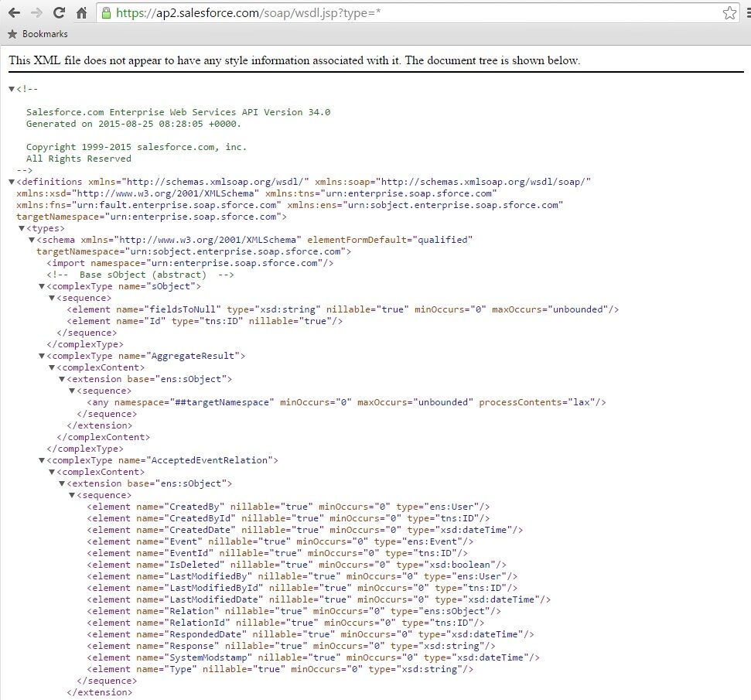Go to the Home page icon
The height and width of the screenshot is (700, 751).
[81, 13]
